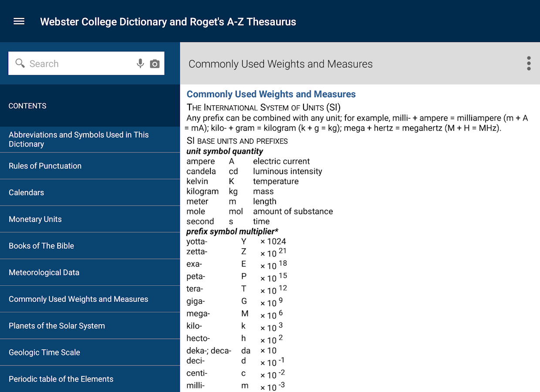Click the 'deka-; deca-' prefix entry
This screenshot has width=540, height=392.
209,351
